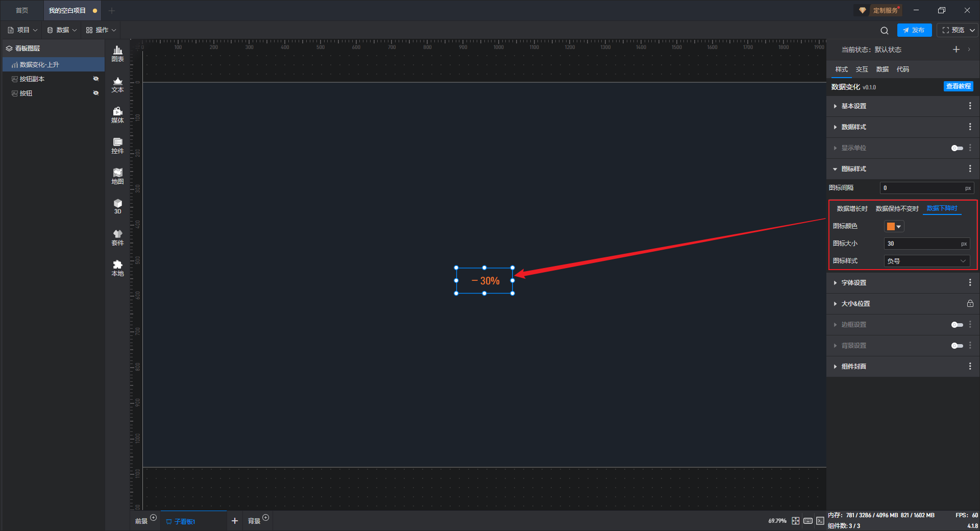The width and height of the screenshot is (980, 531).
Task: Open 边框设置 more-options menu
Action: click(x=970, y=324)
